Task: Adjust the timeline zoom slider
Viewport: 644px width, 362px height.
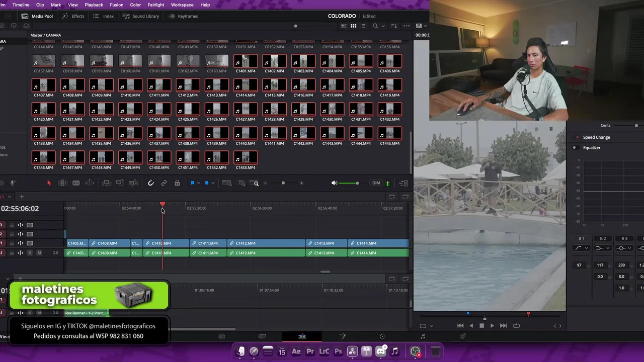Action: click(x=283, y=183)
